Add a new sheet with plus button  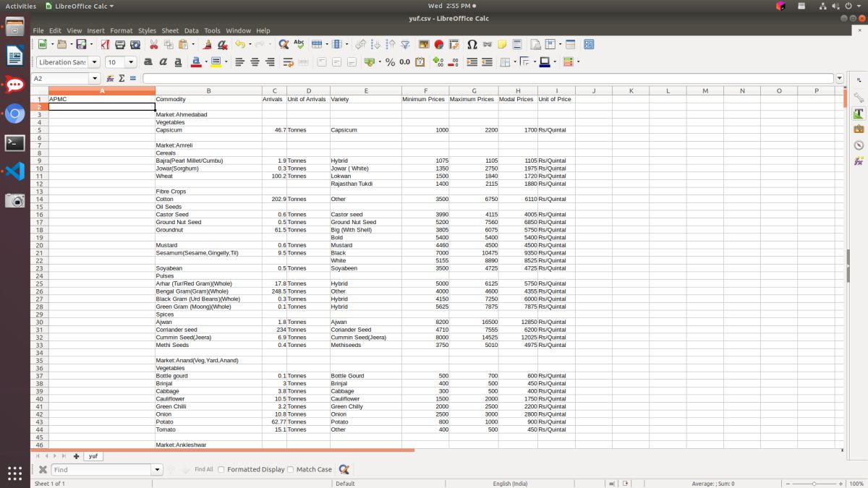[76, 456]
